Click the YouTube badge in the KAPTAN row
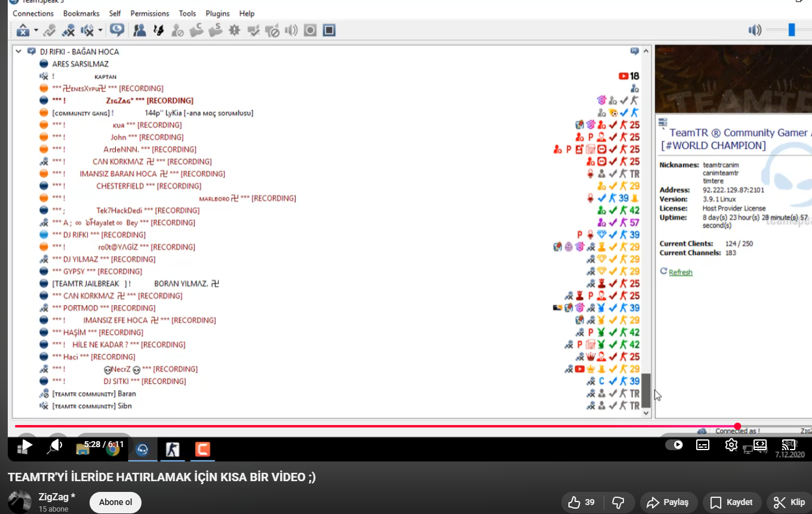The height and width of the screenshot is (514, 812). pos(623,76)
